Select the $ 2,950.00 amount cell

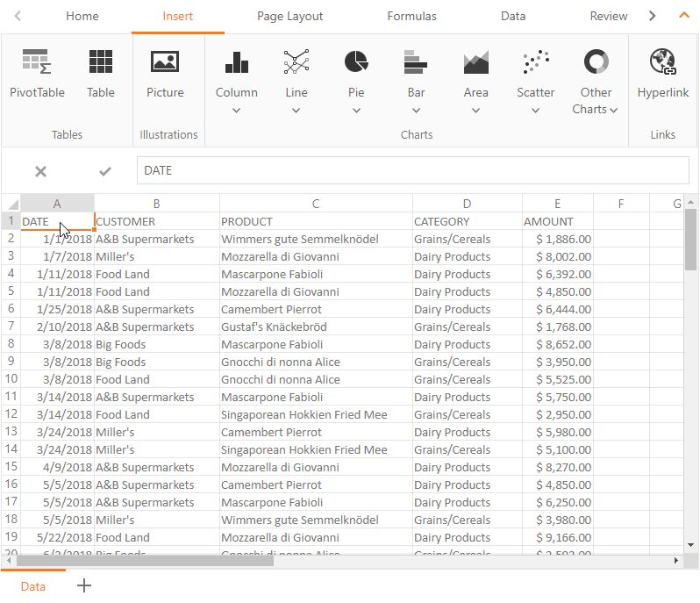(558, 414)
